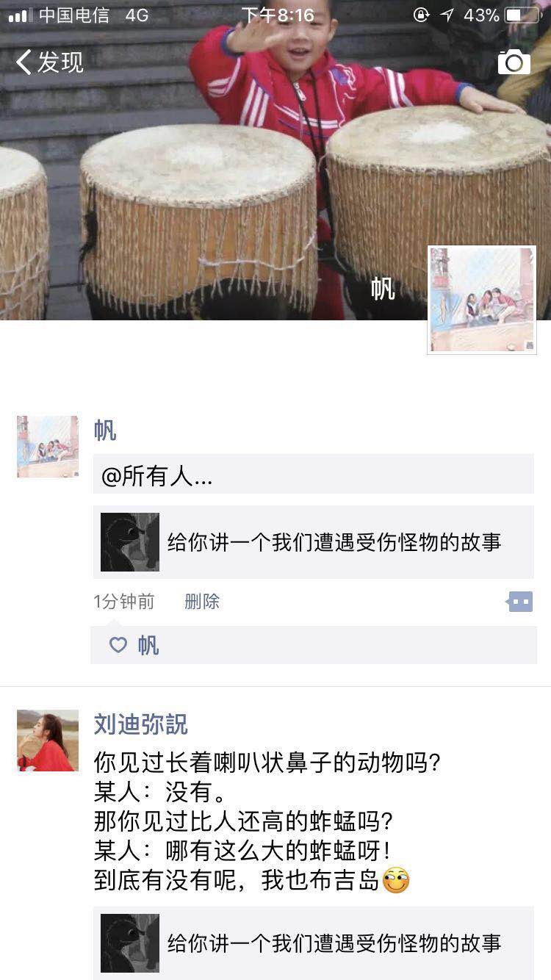Tap liker name 帆 in likes bar
Viewport: 551px width, 980px height.
148,645
